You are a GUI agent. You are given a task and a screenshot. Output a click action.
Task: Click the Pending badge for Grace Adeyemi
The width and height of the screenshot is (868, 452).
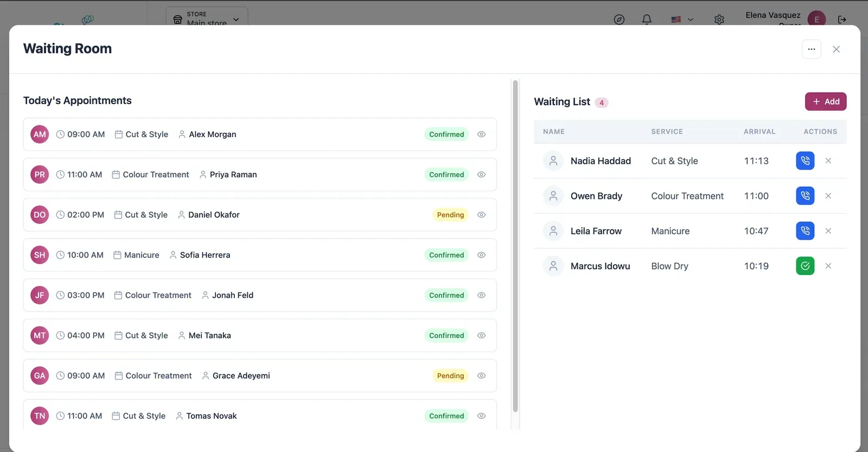[450, 376]
